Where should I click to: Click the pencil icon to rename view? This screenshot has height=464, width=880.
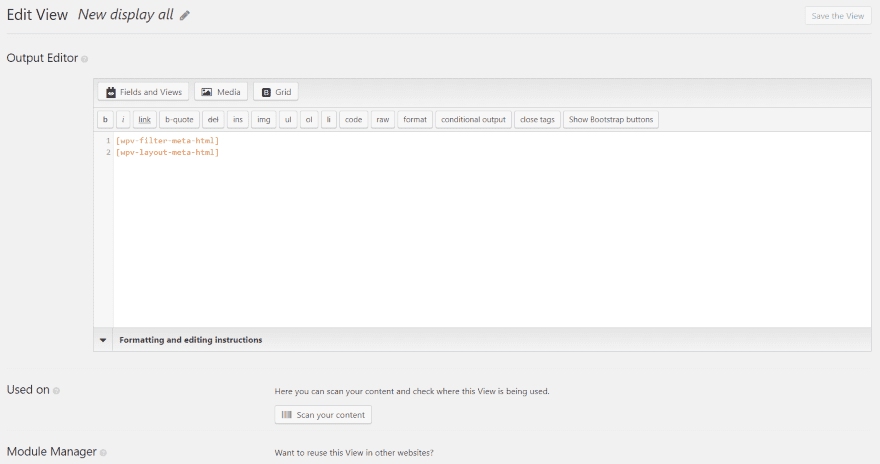[x=185, y=16]
